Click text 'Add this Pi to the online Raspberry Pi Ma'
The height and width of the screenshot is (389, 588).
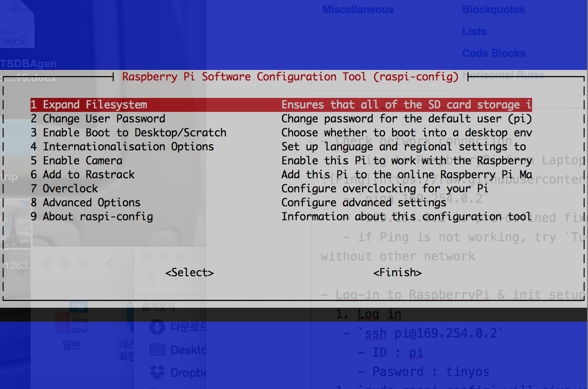(407, 175)
